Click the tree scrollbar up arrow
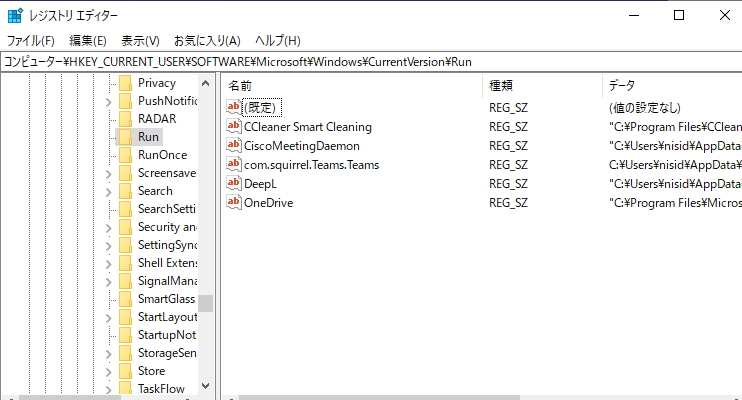 (x=205, y=83)
